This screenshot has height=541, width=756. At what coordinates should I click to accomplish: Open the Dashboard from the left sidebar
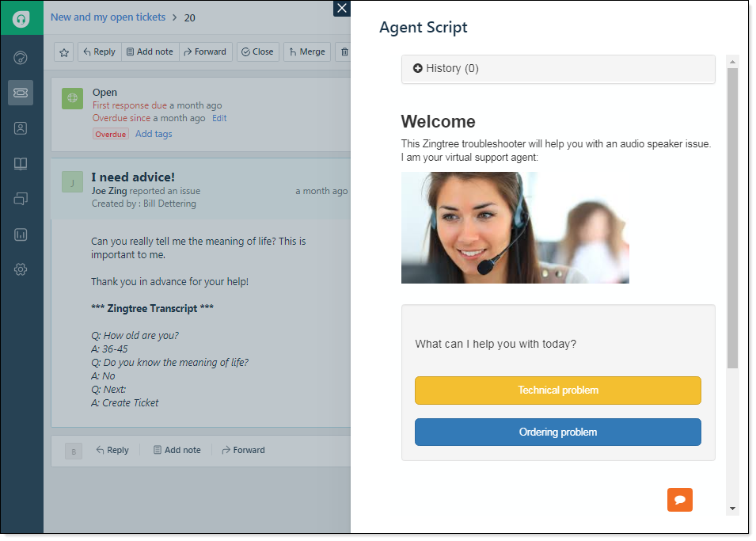coord(21,57)
